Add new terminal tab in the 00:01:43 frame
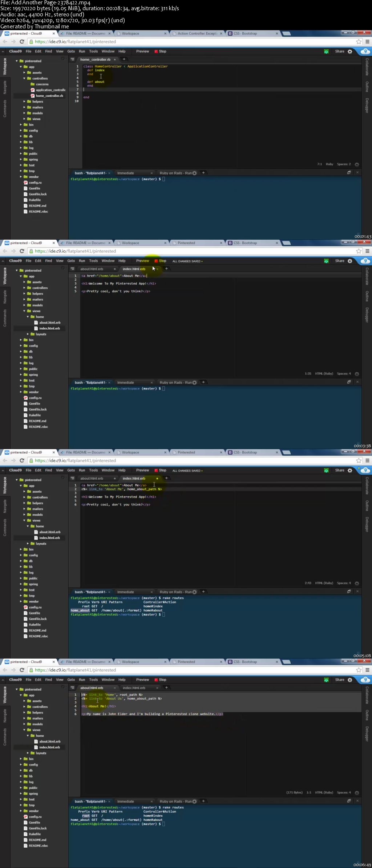 (203, 173)
